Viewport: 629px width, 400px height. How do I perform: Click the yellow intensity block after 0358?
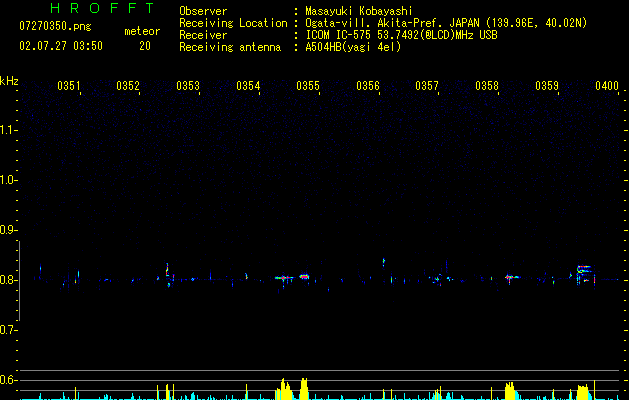[x=509, y=391]
